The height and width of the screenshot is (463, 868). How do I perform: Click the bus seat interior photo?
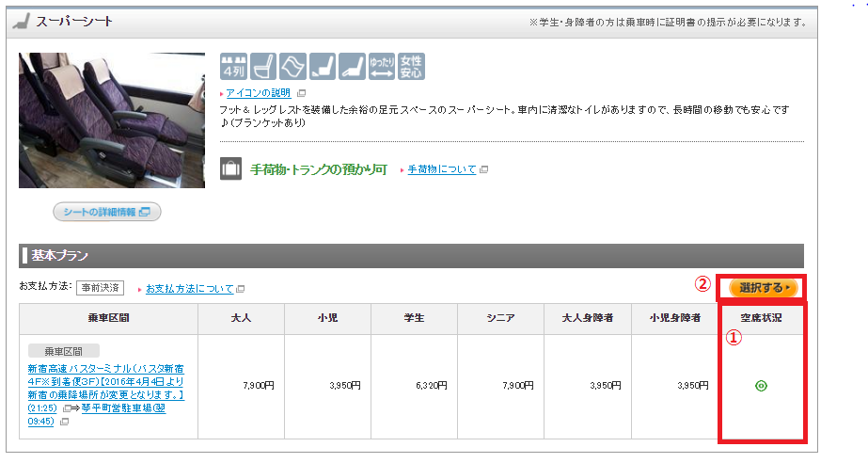(x=112, y=120)
